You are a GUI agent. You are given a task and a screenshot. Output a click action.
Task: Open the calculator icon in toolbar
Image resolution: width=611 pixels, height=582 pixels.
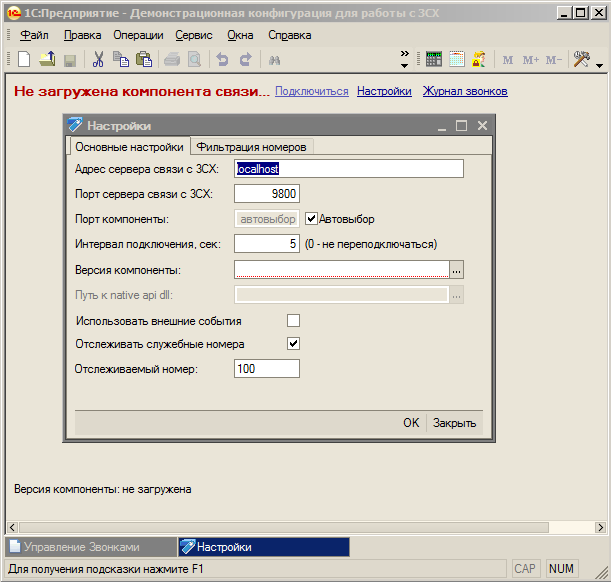434,60
